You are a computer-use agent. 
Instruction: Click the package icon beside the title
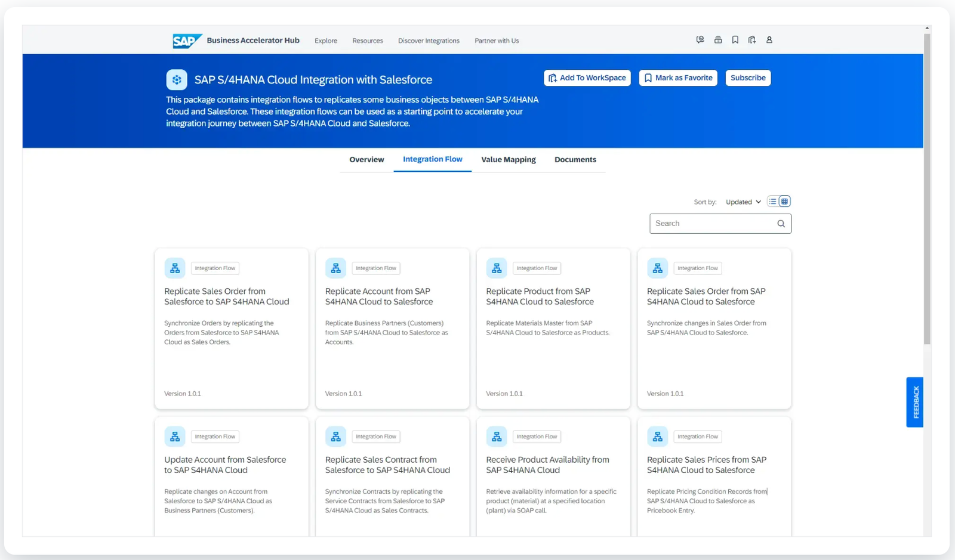177,80
